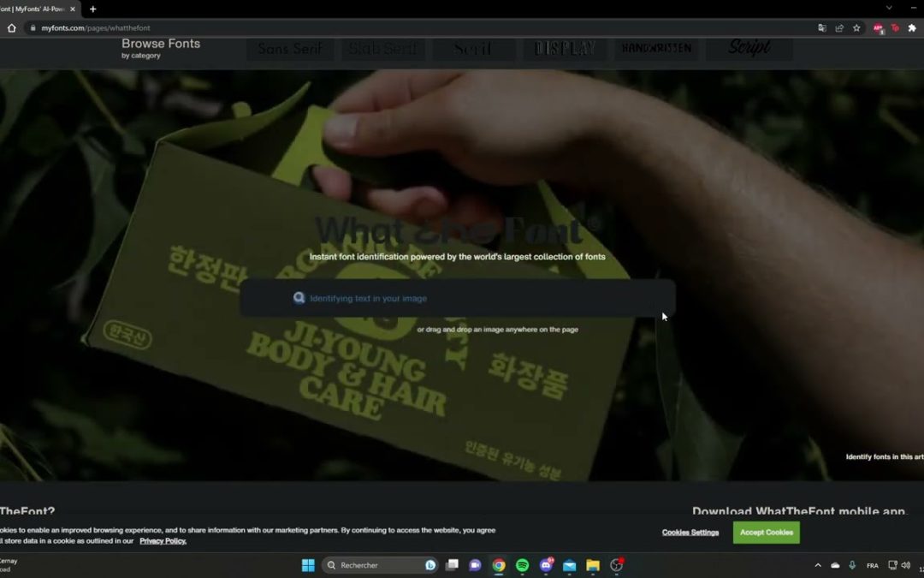
Task: Close the MyFonts browser tab
Action: click(73, 9)
